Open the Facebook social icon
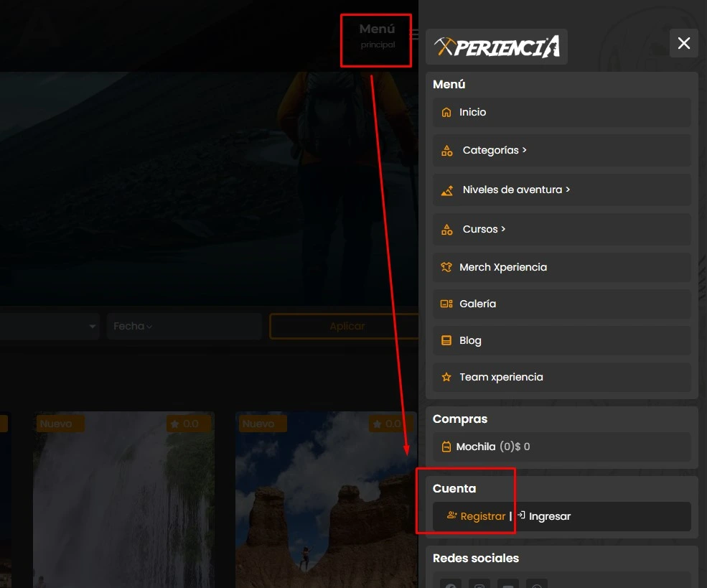The image size is (707, 588). tap(451, 584)
